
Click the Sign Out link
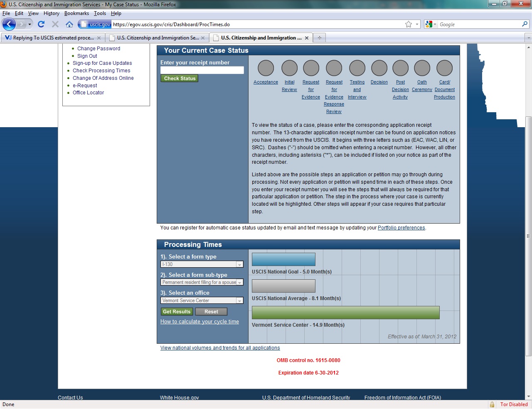coord(87,56)
